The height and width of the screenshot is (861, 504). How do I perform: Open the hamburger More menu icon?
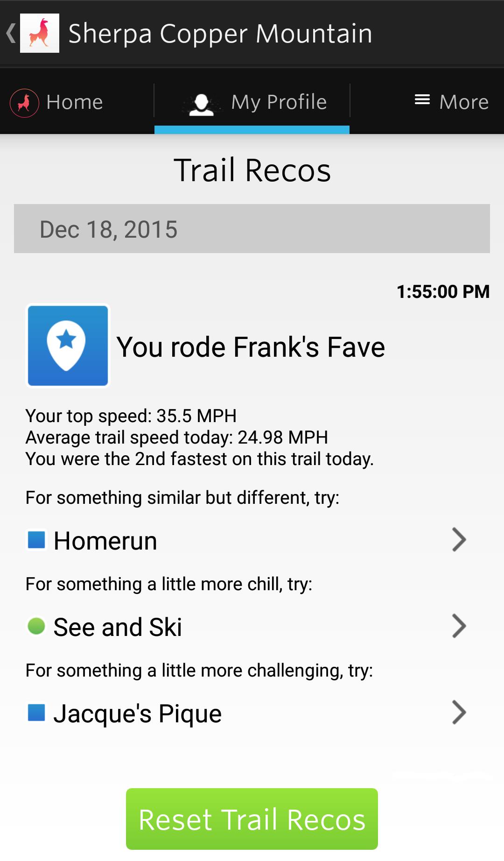(422, 99)
